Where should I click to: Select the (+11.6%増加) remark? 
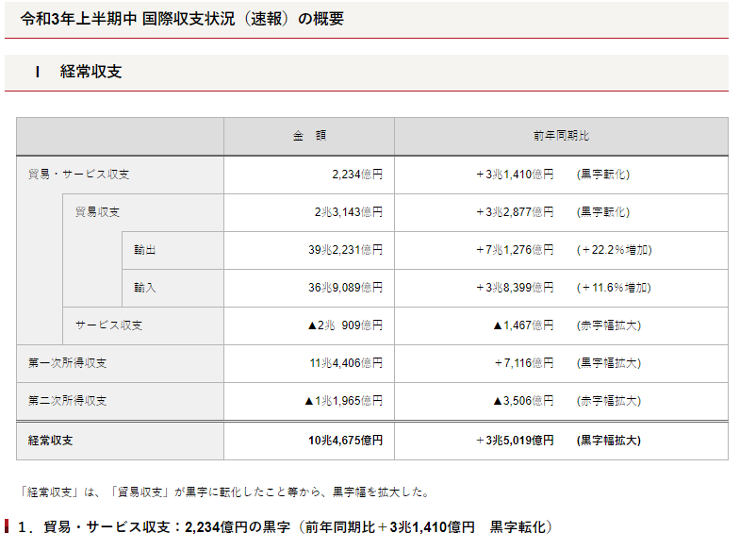pos(614,288)
